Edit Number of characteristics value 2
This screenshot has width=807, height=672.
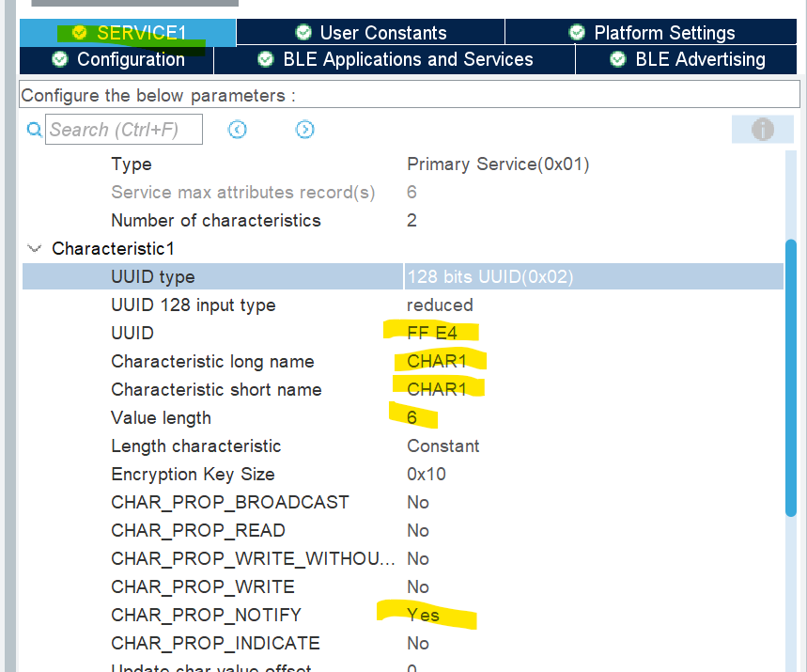click(x=411, y=220)
